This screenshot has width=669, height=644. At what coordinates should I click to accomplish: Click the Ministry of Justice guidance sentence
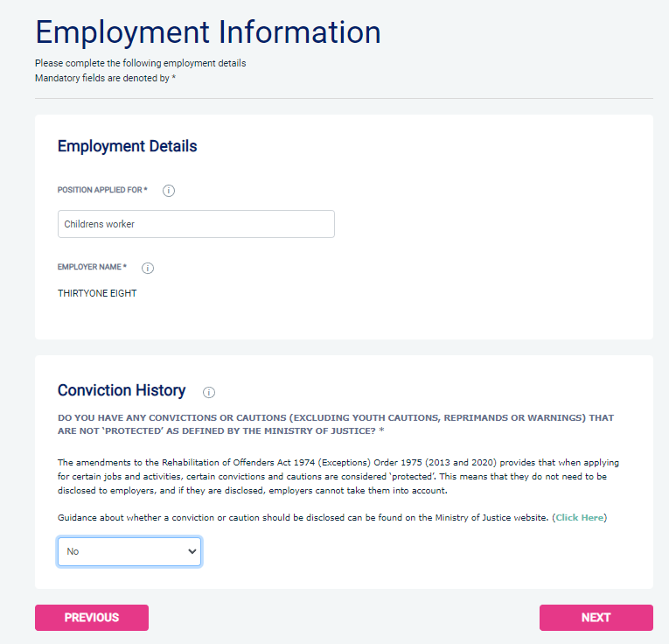coord(303,518)
